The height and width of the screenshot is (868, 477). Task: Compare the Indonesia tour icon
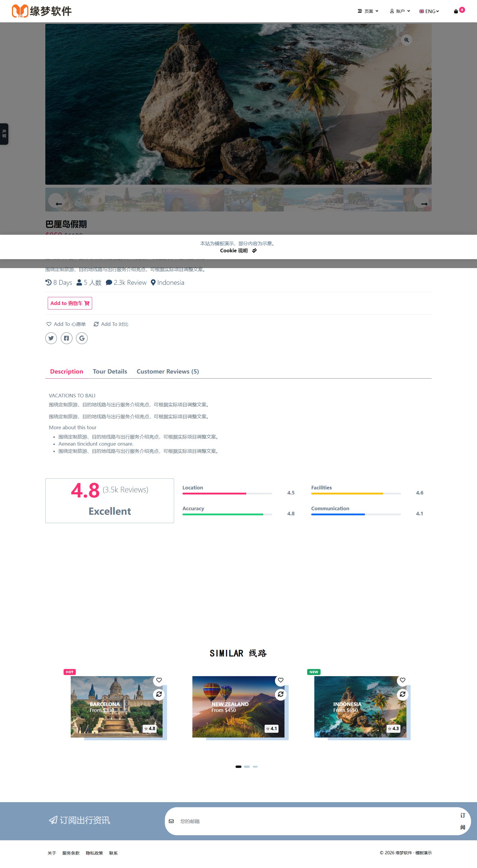click(x=402, y=694)
